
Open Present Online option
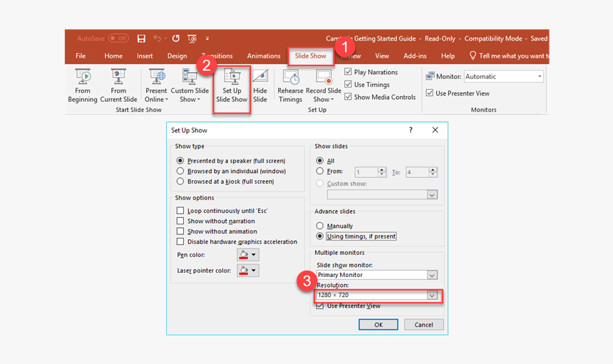(155, 85)
